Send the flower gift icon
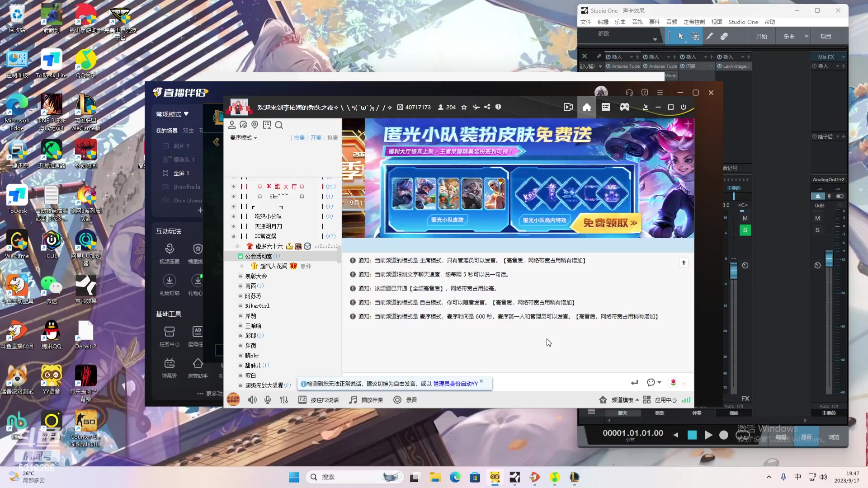The image size is (868, 488). pos(673,383)
